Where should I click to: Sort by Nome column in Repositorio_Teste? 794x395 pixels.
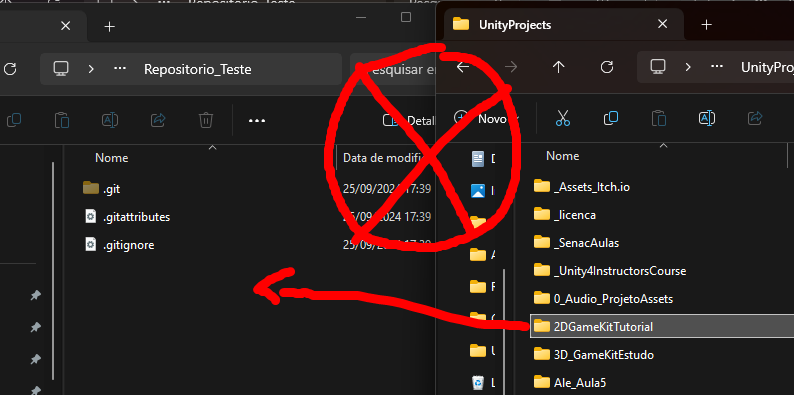(111, 158)
